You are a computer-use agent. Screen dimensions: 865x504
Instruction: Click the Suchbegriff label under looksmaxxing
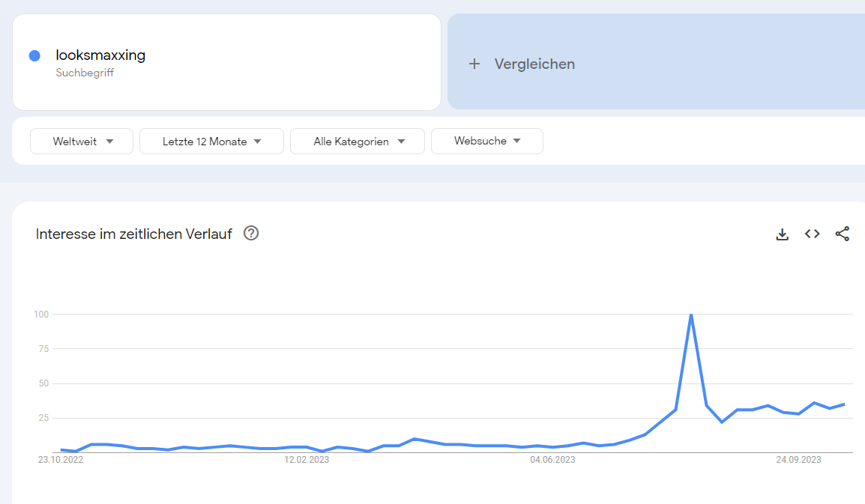pos(85,73)
